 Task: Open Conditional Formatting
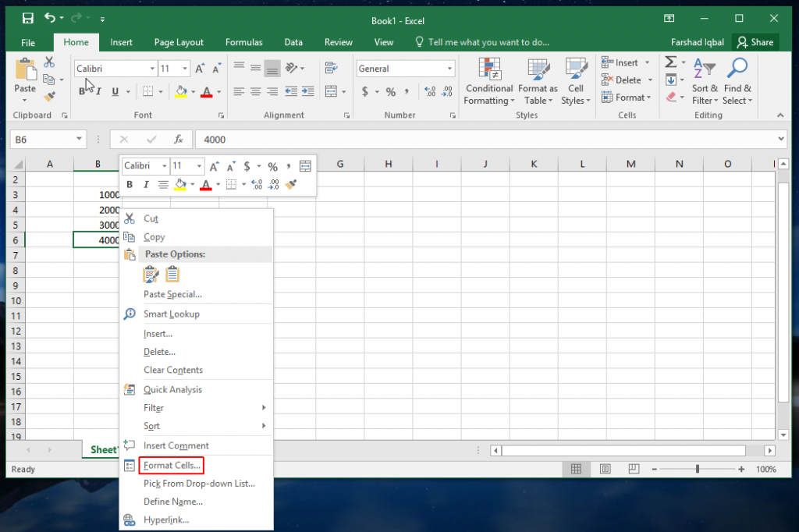pyautogui.click(x=489, y=82)
